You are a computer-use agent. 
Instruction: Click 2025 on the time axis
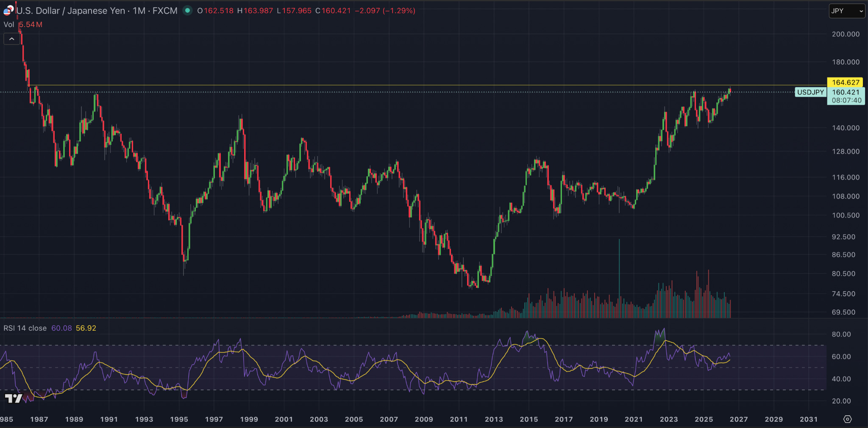[704, 419]
